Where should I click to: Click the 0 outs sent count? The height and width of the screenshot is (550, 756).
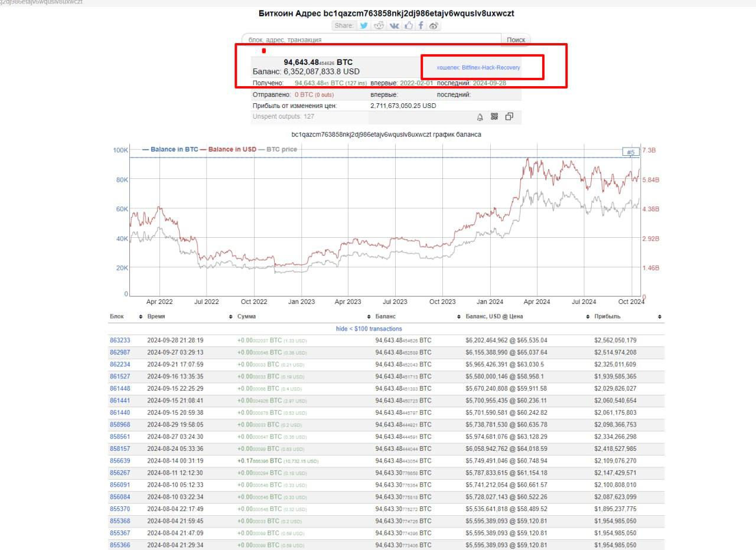(x=324, y=94)
